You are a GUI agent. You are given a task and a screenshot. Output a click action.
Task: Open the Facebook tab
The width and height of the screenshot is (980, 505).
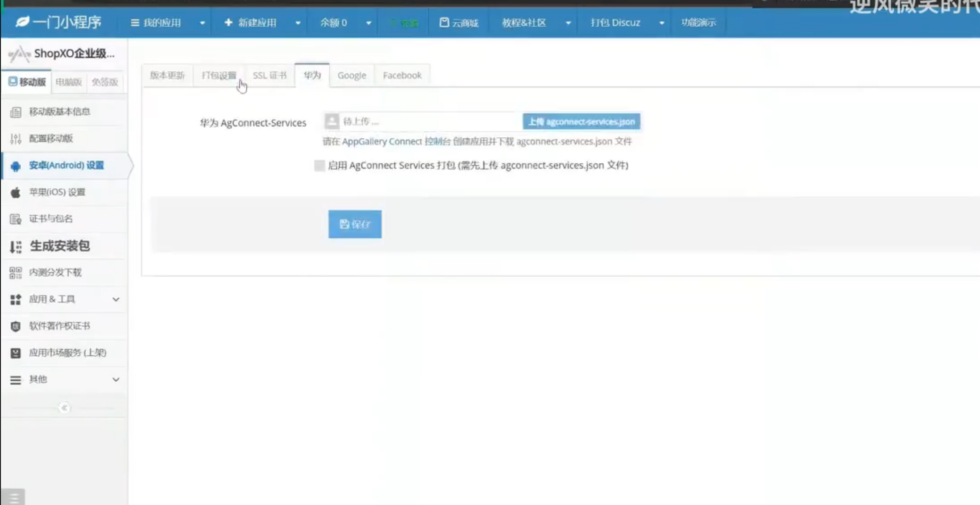coord(402,75)
